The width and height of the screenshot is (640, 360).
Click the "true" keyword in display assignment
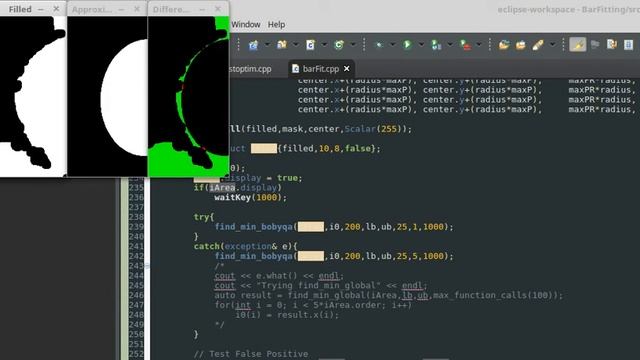pyautogui.click(x=287, y=178)
